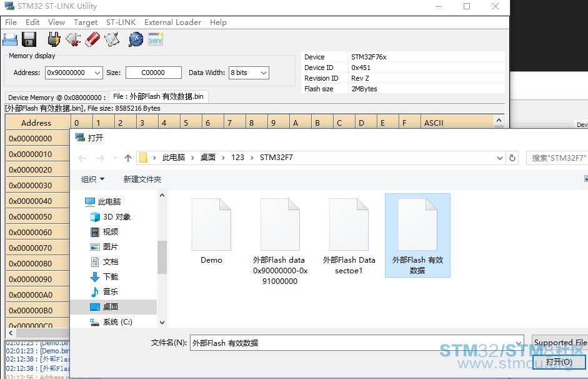The width and height of the screenshot is (588, 379).
Task: Click memory grid horizontal scroll left arrow
Action: pyautogui.click(x=11, y=333)
